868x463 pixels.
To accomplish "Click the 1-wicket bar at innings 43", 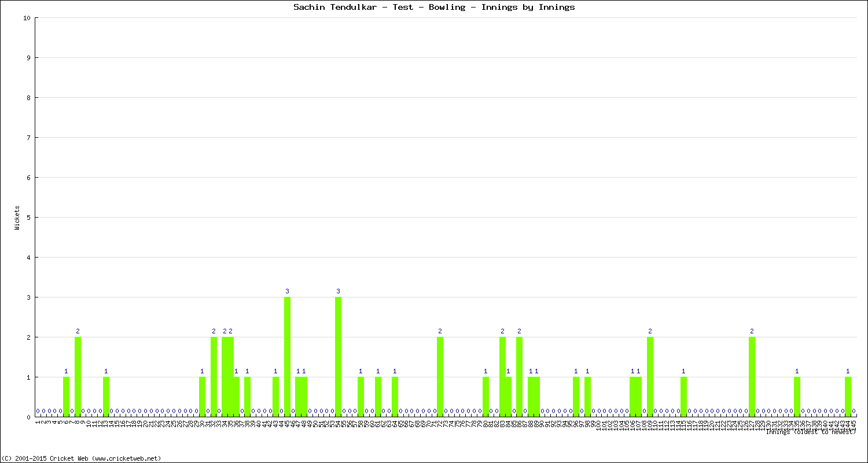I will click(x=275, y=397).
